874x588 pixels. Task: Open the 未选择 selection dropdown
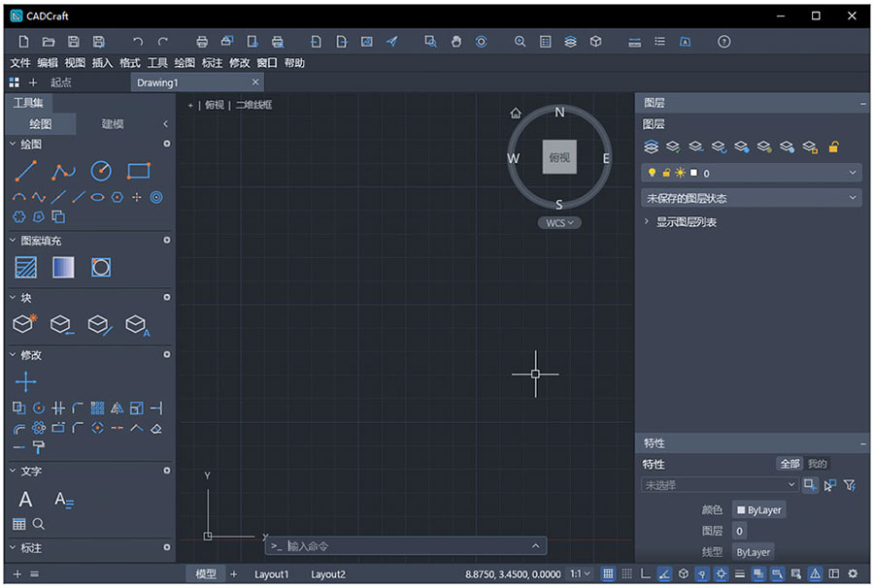point(720,485)
